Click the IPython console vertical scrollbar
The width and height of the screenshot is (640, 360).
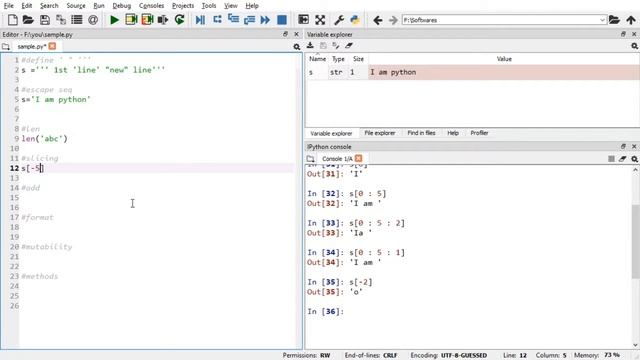coord(636,242)
